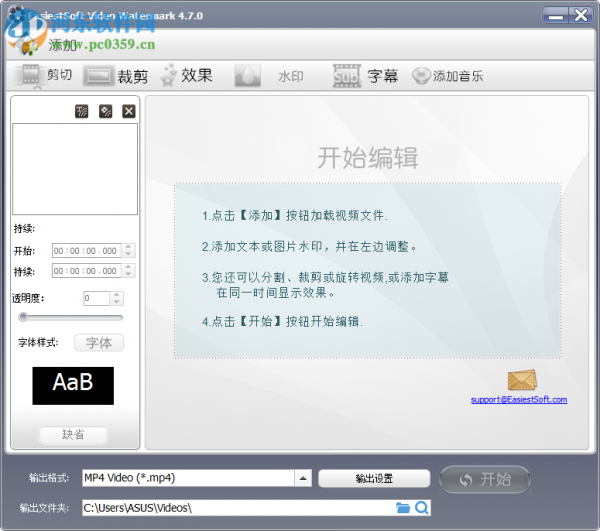Click instruction line 2.添加文本或图片水印
The height and width of the screenshot is (531, 600).
[x=309, y=247]
